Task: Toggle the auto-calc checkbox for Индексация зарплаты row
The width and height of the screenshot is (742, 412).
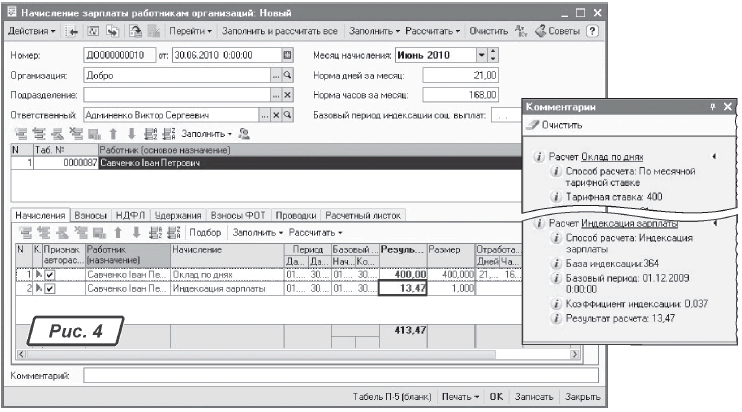Action: coord(50,289)
